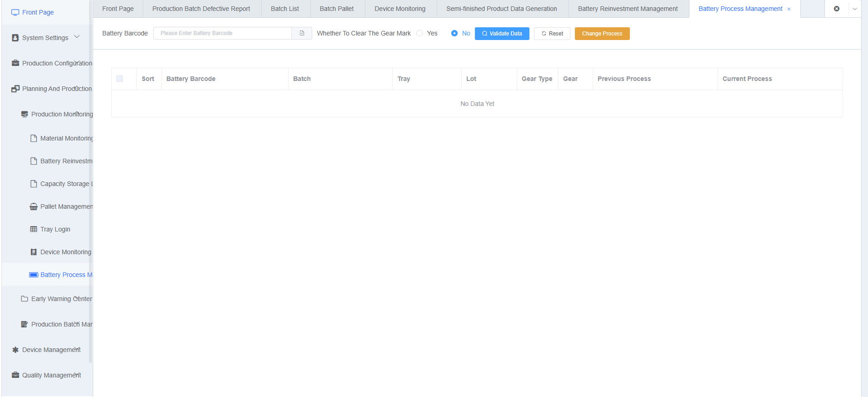The image size is (868, 397).
Task: Click the Reset button
Action: [x=552, y=34]
